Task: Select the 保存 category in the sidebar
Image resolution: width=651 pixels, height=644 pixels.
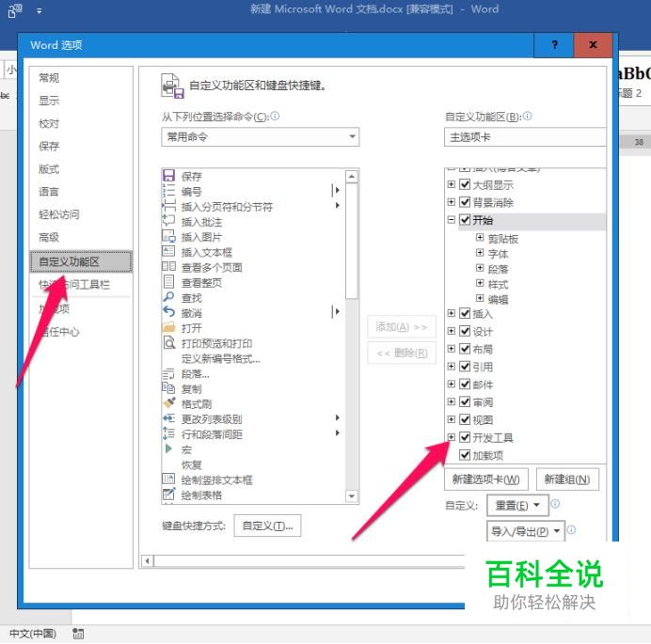Action: [x=49, y=146]
